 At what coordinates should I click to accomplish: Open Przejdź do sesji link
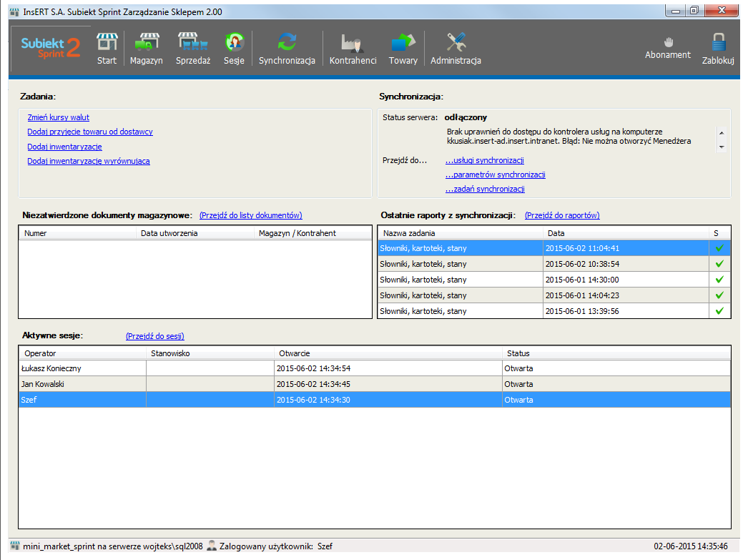coord(155,336)
